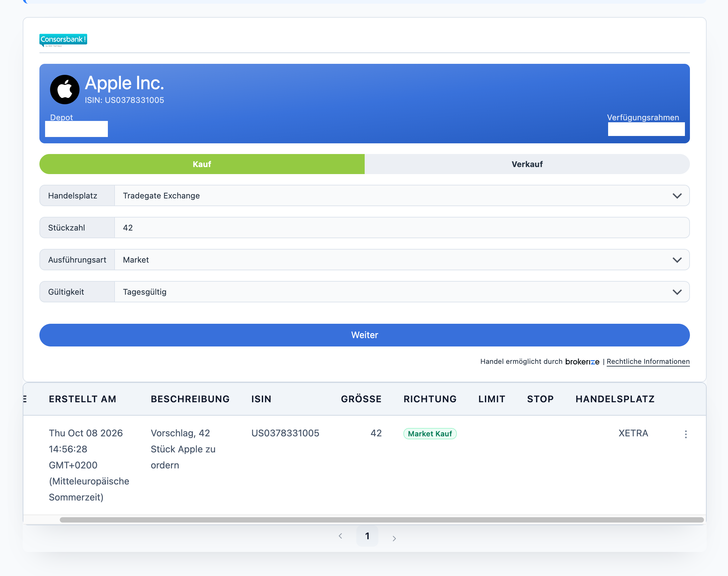The height and width of the screenshot is (576, 728).
Task: Go to previous page arrow
Action: [340, 536]
